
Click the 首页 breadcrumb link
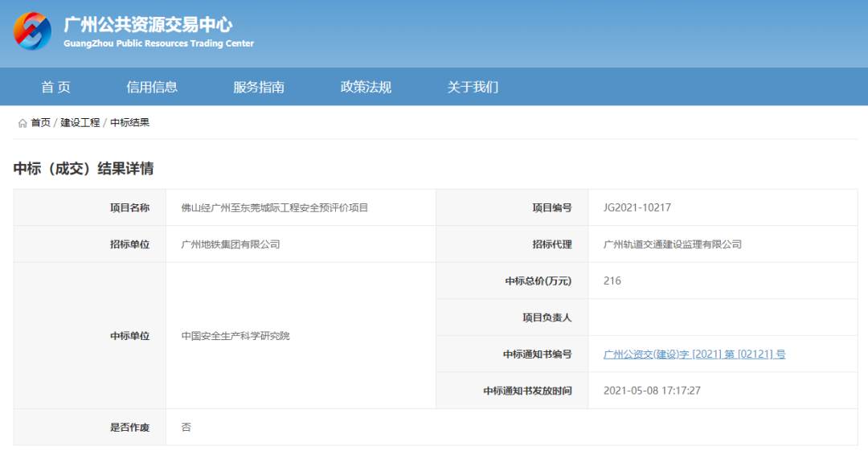(x=40, y=123)
